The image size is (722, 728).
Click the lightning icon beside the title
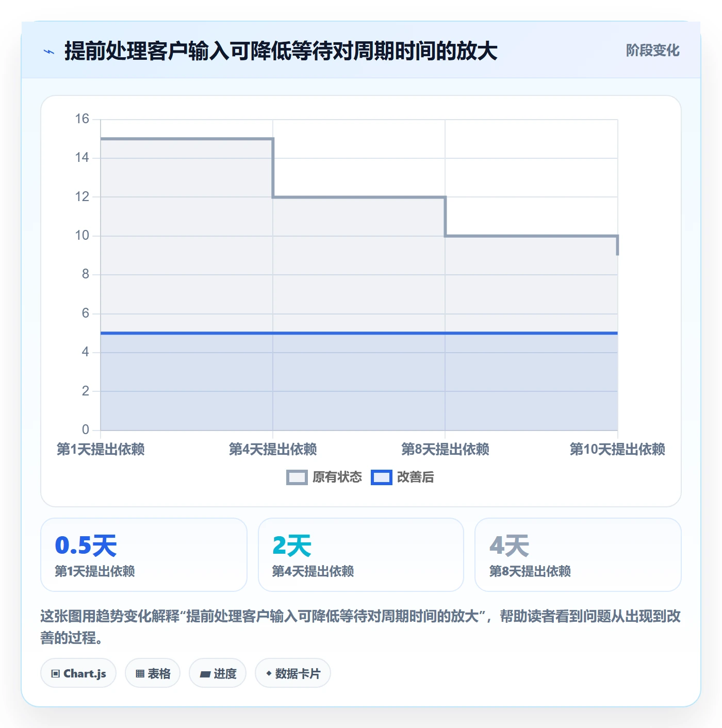click(x=49, y=52)
